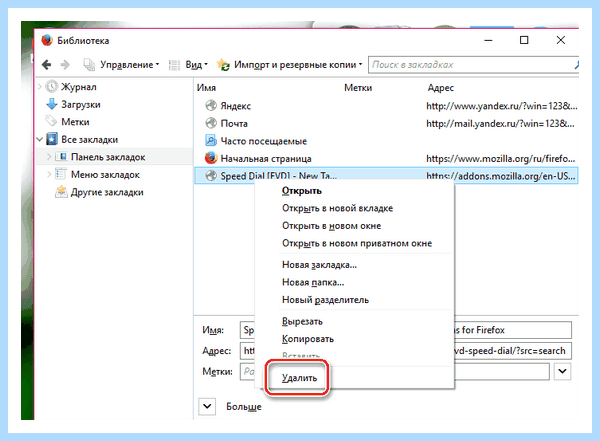600x441 pixels.
Task: Select Загрузки in the sidebar
Action: click(x=81, y=105)
